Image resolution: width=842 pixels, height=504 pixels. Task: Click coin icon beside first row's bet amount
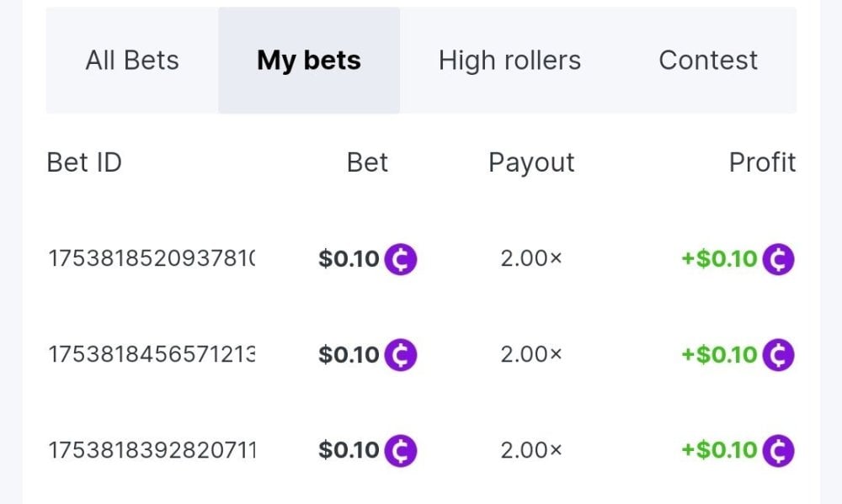(x=401, y=259)
